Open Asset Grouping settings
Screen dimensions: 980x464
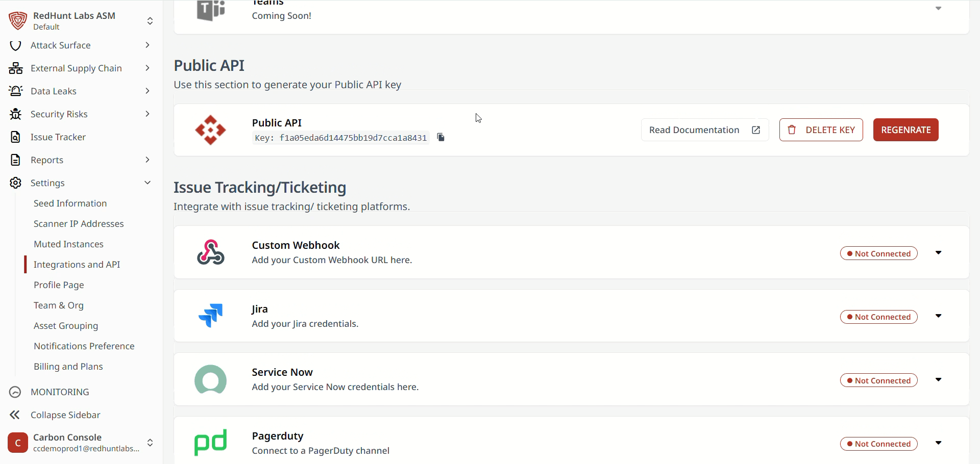tap(66, 326)
